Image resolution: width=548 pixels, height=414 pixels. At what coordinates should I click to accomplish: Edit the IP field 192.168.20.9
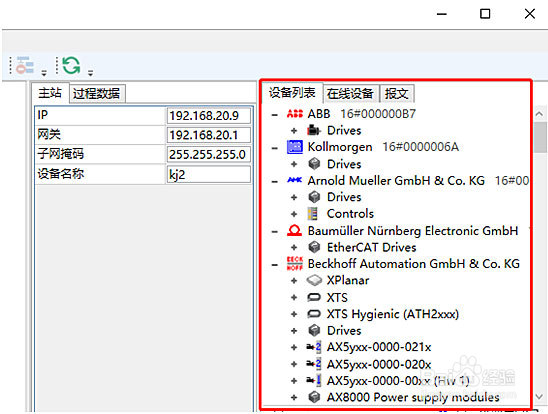[x=209, y=116]
